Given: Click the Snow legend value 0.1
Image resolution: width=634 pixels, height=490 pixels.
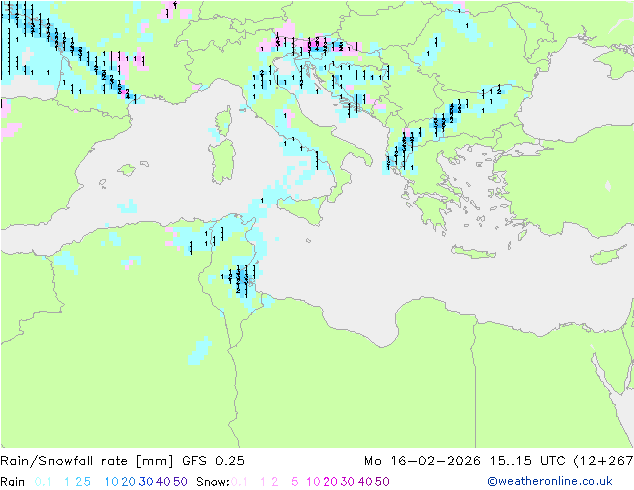Looking at the screenshot, I should pos(239,482).
